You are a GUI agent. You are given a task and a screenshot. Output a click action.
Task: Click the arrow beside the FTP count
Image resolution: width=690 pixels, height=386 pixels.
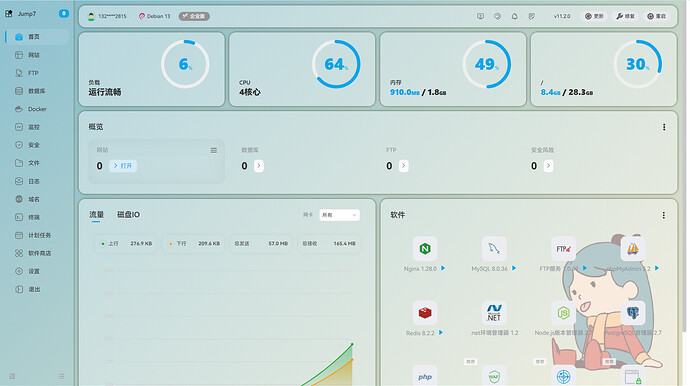tap(404, 166)
